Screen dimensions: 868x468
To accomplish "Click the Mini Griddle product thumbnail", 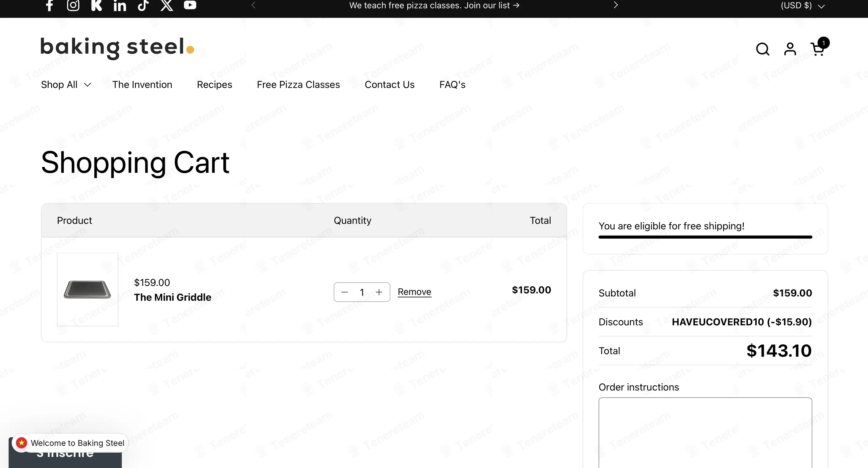I will [x=88, y=289].
